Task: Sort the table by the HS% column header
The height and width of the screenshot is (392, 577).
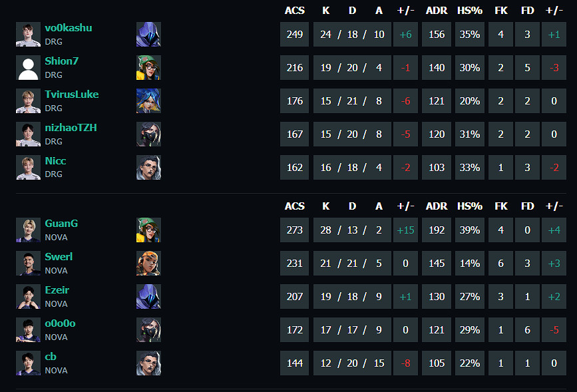Action: pos(470,10)
